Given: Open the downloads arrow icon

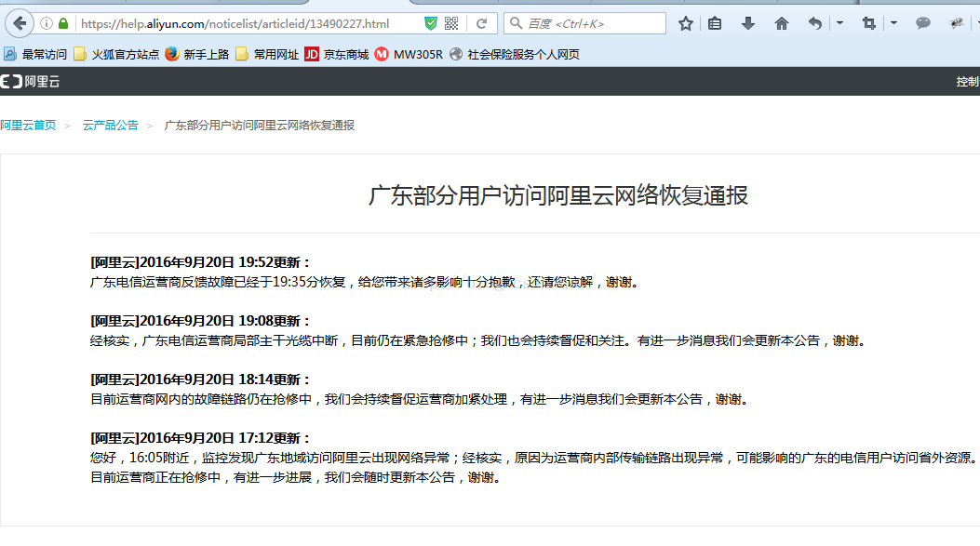Looking at the screenshot, I should point(748,24).
